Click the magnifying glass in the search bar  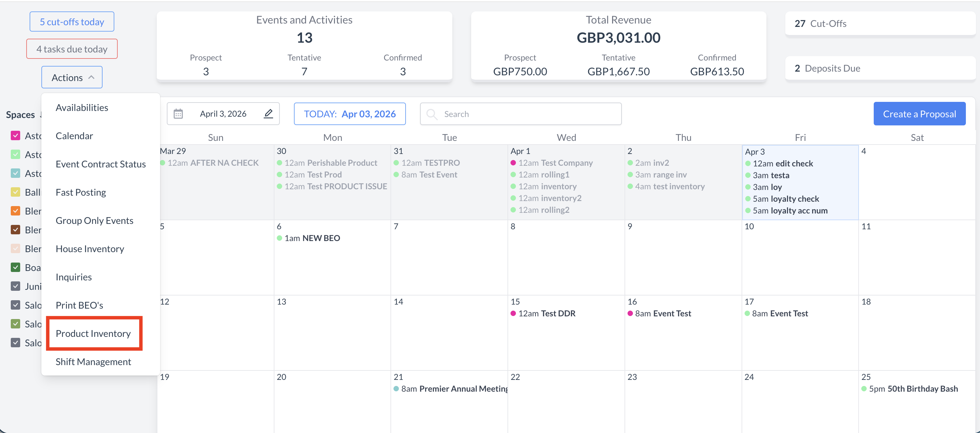432,114
